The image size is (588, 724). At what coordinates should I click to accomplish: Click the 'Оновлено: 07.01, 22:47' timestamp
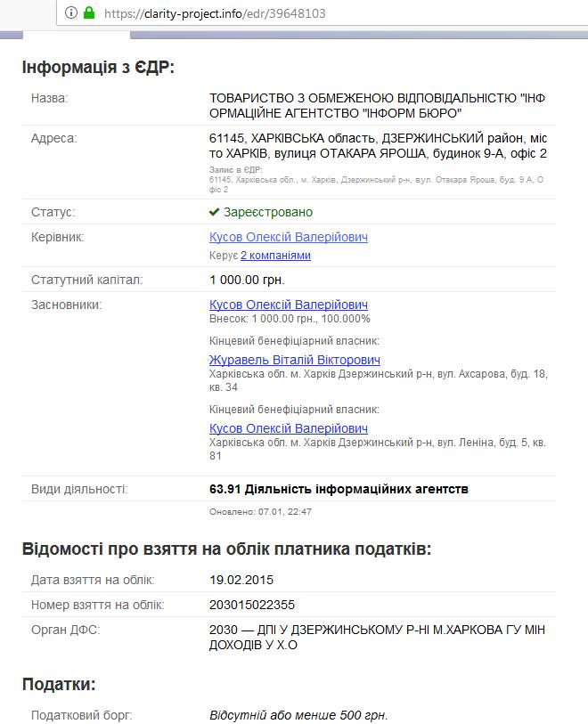coord(260,511)
